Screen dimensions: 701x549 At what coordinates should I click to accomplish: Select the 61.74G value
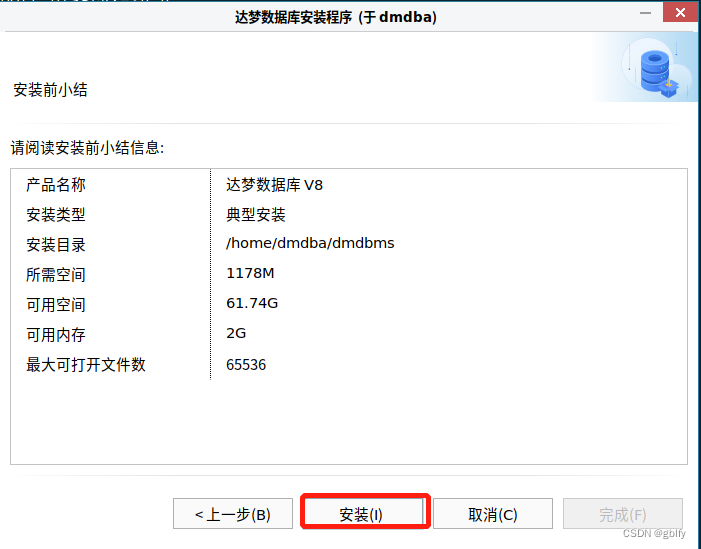pyautogui.click(x=252, y=303)
